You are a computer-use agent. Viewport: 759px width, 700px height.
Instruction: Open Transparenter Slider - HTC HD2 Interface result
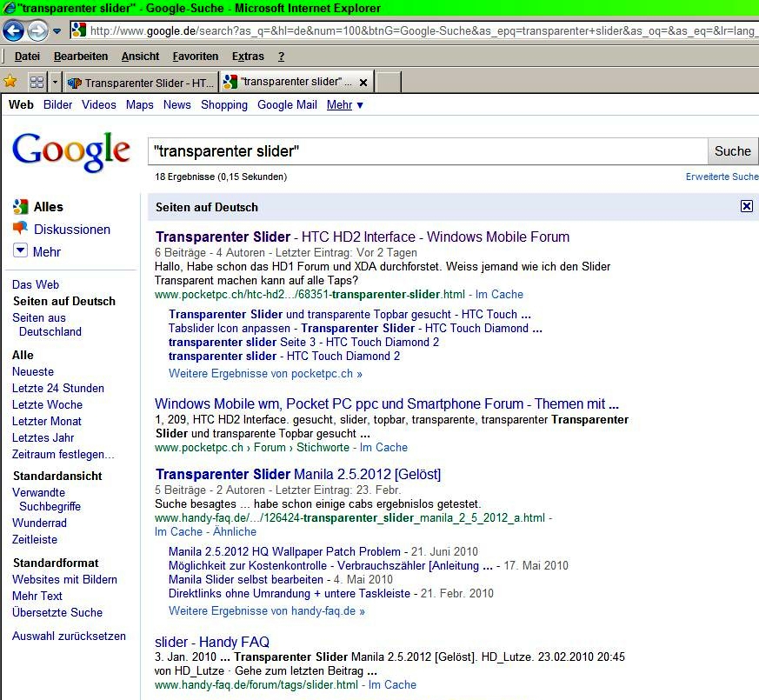362,237
